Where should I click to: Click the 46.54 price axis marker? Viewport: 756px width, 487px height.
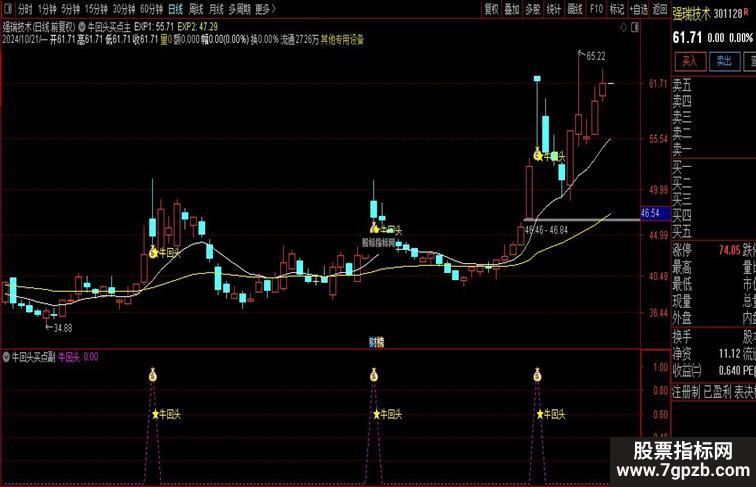pos(655,213)
